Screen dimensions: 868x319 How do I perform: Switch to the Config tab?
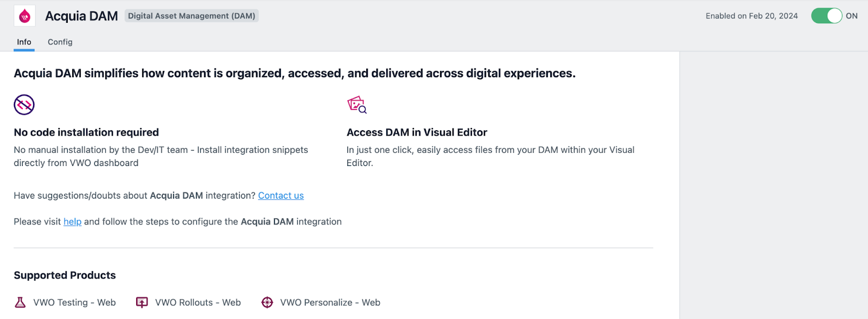tap(60, 42)
